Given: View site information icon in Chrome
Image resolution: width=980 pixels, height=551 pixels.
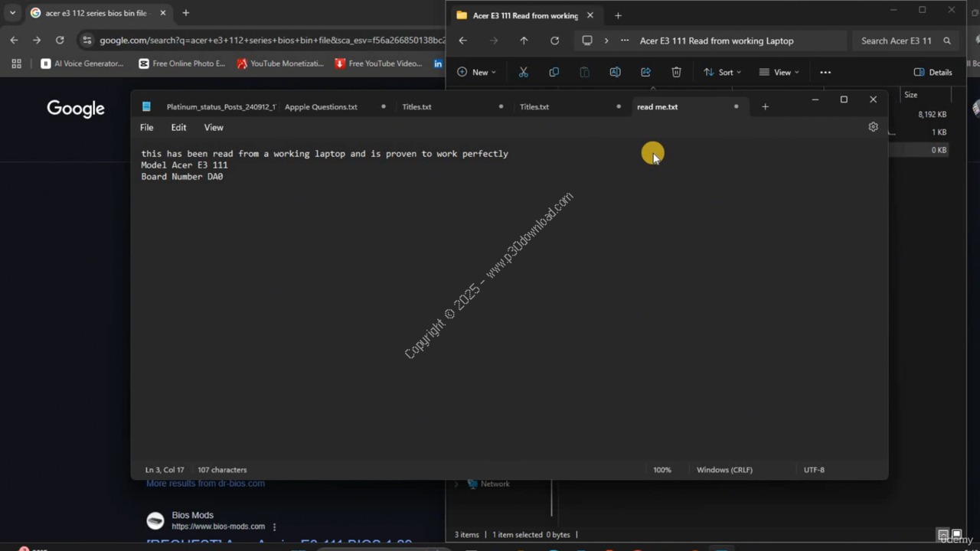Looking at the screenshot, I should (87, 40).
